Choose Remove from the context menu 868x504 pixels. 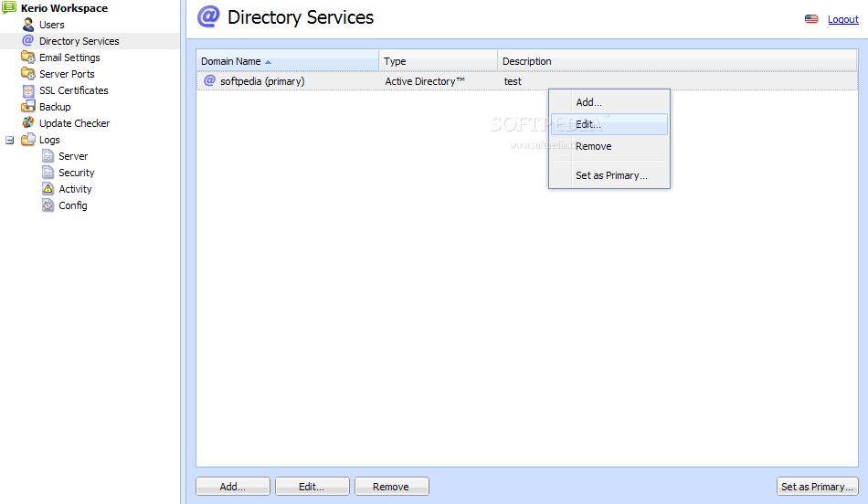click(x=609, y=146)
